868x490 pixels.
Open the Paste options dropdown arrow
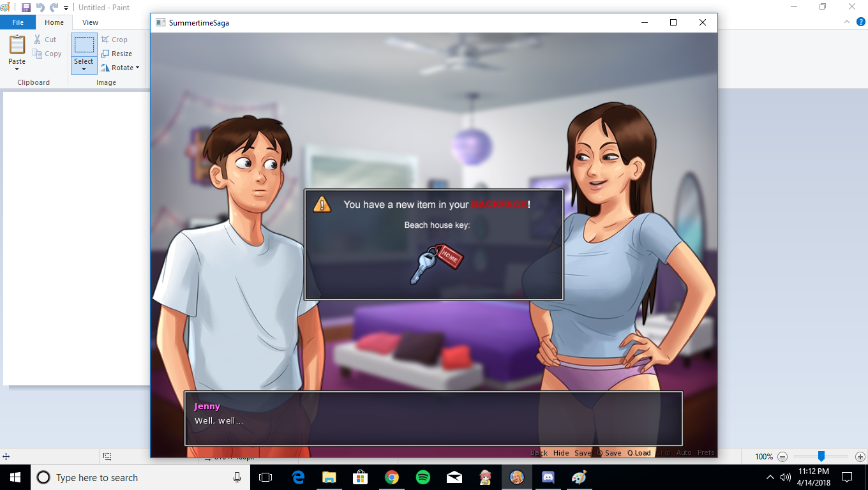click(x=17, y=69)
